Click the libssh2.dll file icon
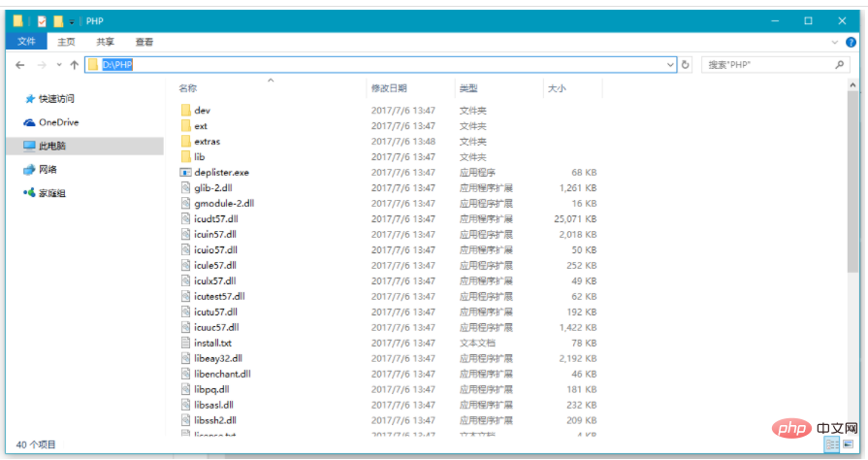Screen dimensions: 868x460 [186, 420]
